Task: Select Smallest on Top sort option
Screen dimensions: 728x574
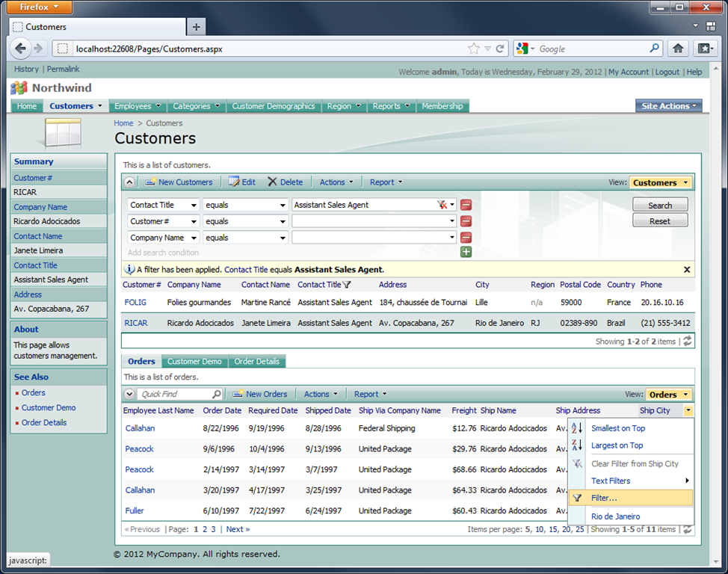Action: pyautogui.click(x=617, y=428)
